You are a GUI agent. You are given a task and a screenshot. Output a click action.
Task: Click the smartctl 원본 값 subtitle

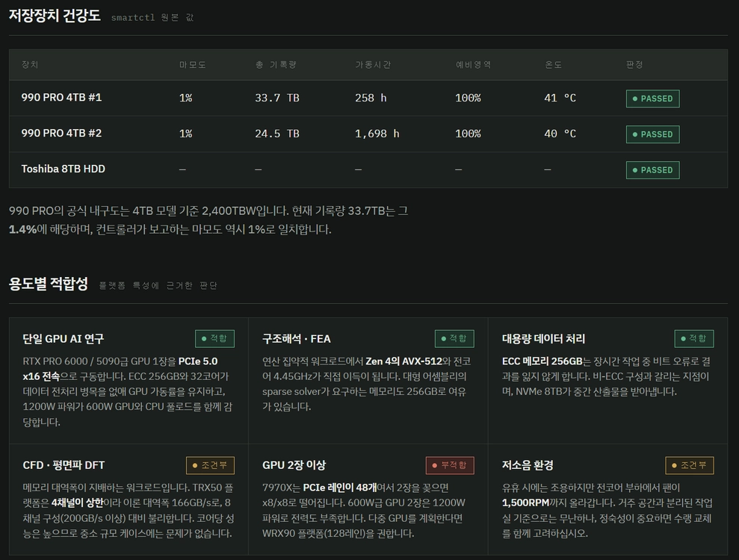pos(152,17)
